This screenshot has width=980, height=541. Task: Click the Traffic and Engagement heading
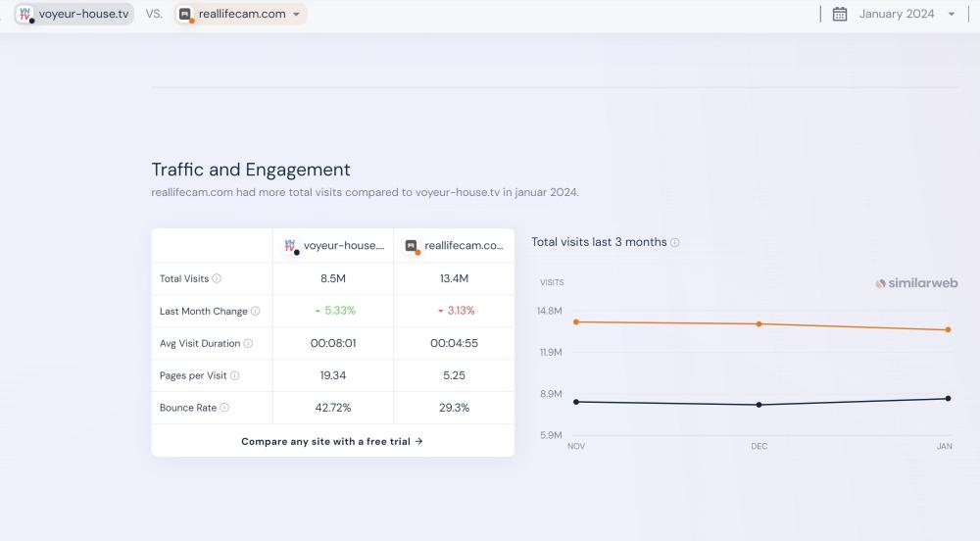[251, 170]
